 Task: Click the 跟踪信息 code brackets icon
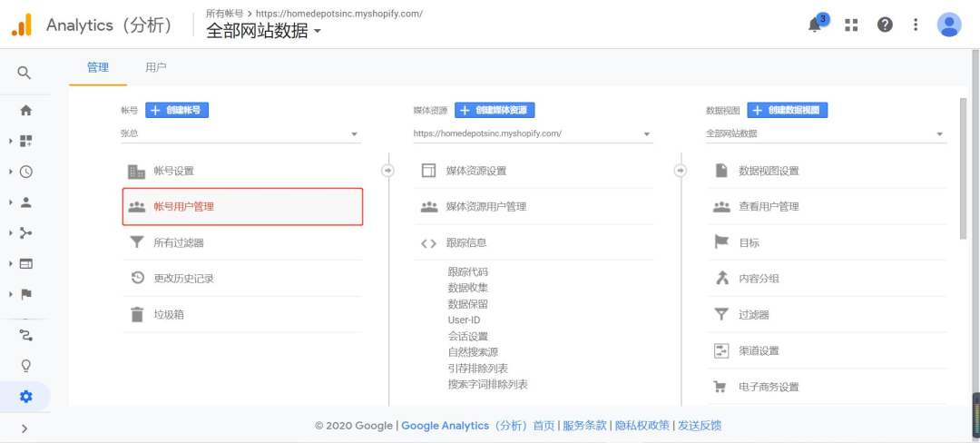click(x=428, y=243)
